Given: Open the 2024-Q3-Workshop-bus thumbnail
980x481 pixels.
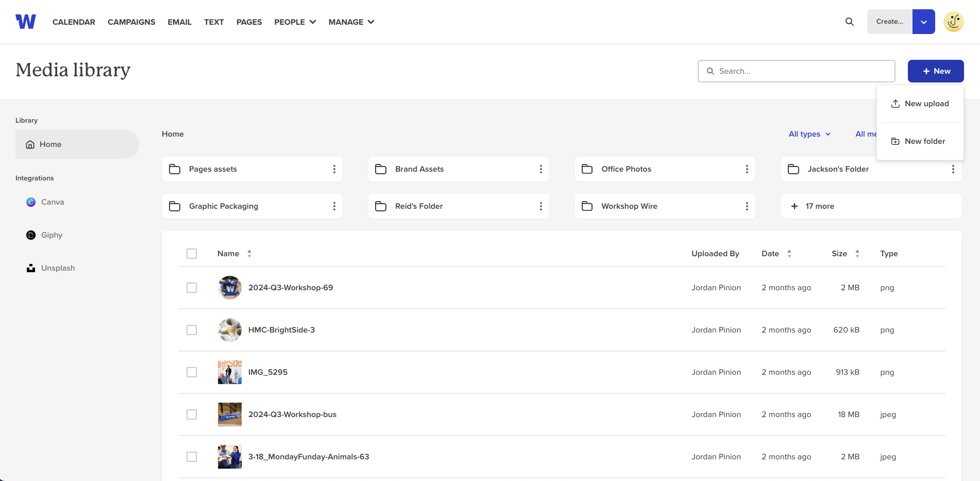Looking at the screenshot, I should [x=230, y=414].
